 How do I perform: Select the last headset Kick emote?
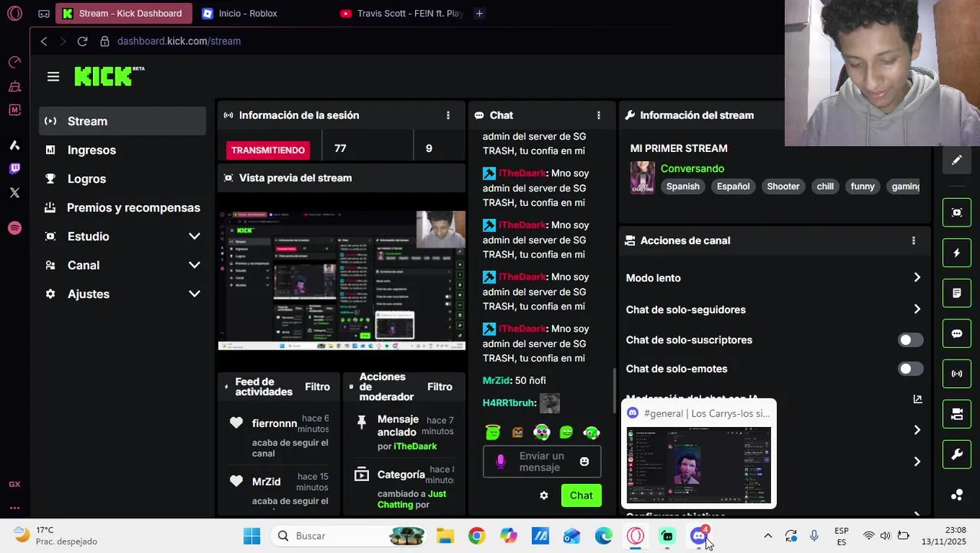pos(591,432)
